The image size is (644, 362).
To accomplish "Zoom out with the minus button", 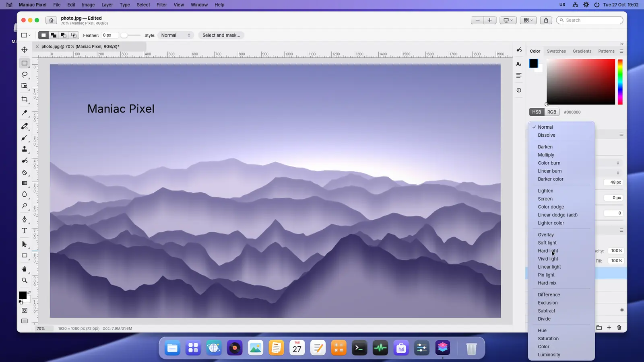I will point(477,20).
